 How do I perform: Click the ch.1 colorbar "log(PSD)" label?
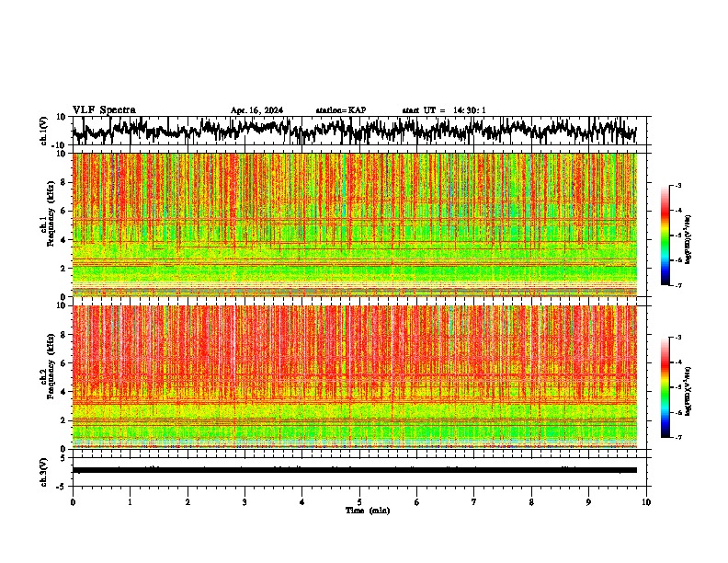[x=688, y=240]
